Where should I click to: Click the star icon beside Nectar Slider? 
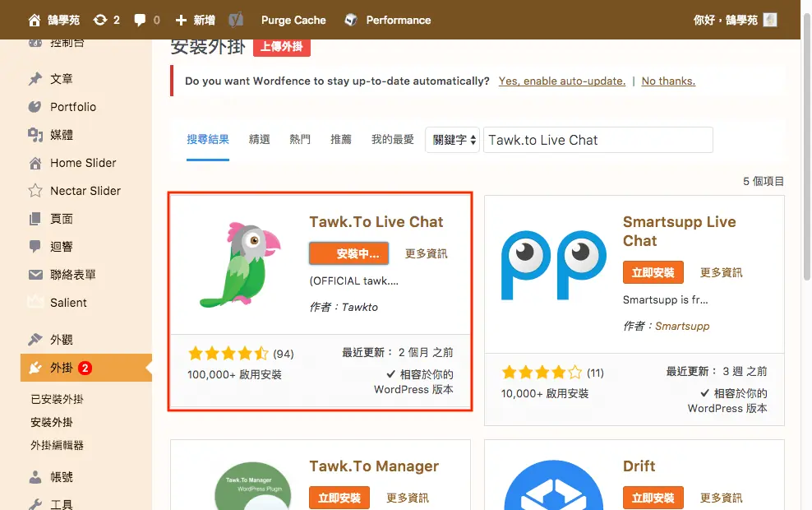[35, 191]
